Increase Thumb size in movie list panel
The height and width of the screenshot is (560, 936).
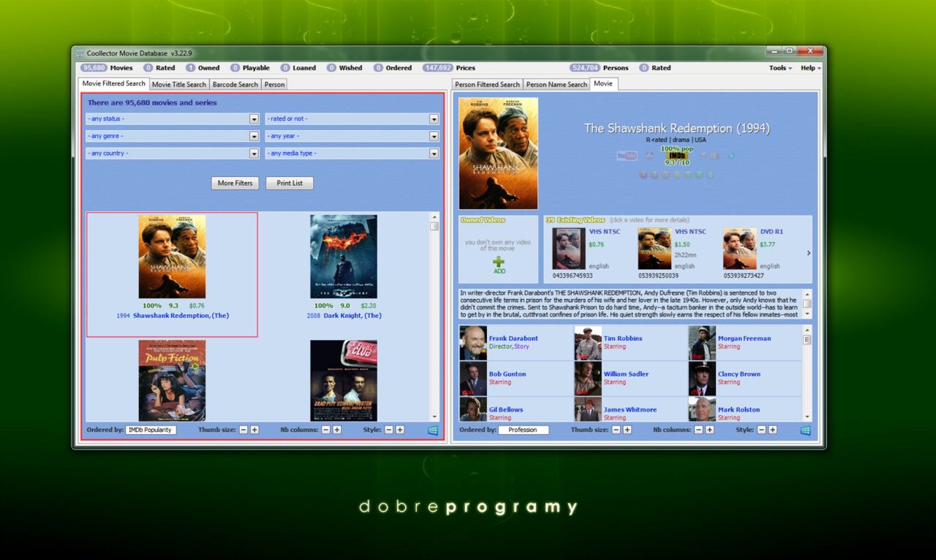254,430
